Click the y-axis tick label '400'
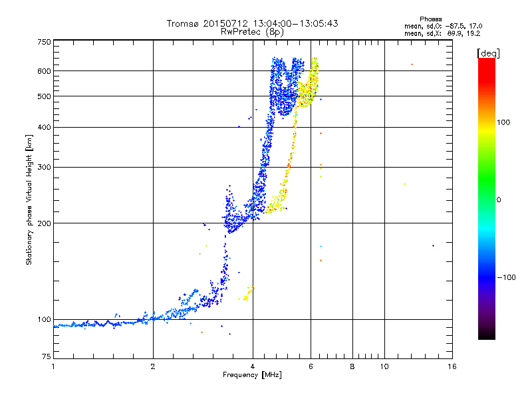Screen dimensions: 532x399 pos(44,127)
